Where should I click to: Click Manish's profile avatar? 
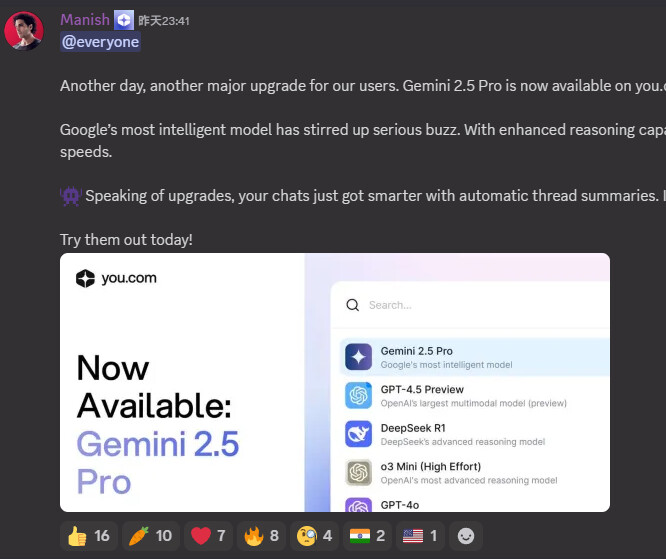click(x=24, y=31)
